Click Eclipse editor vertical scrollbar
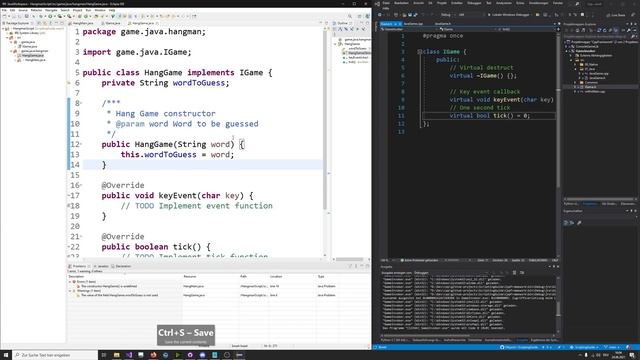The image size is (640, 360). point(325,122)
